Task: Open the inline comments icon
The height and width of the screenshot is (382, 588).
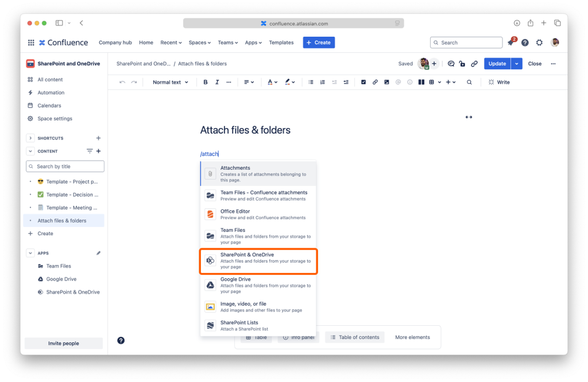Action: click(x=451, y=64)
